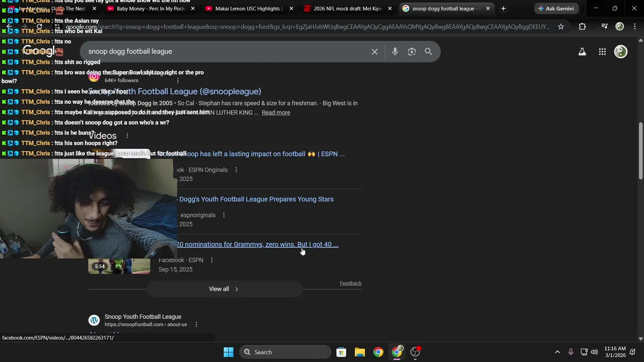Start voice search with the microphone icon

tap(395, 51)
